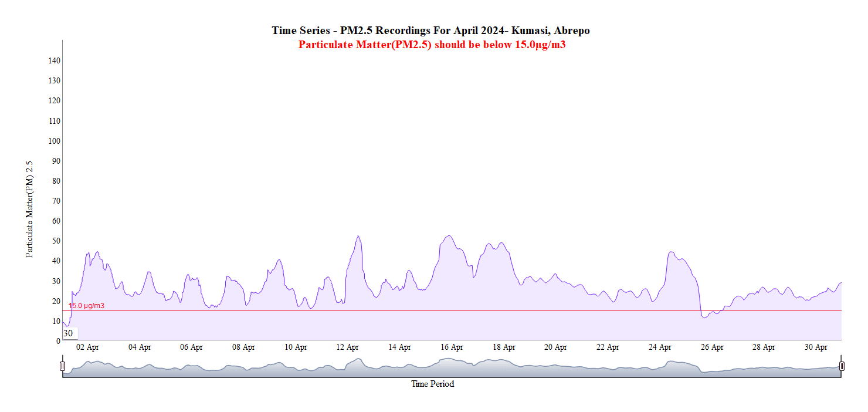Viewport: 868px width, 412px height.
Task: Click the '30' box at chart bottom-left
Action: click(x=69, y=333)
